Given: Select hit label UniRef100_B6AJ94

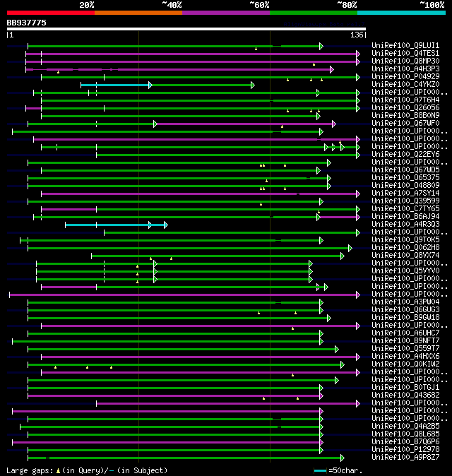Looking at the screenshot, I should (x=405, y=216).
